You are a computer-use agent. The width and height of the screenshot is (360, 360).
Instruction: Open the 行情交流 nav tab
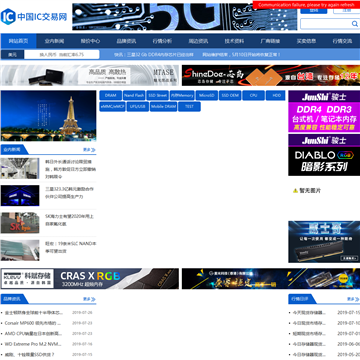pyautogui.click(x=342, y=41)
